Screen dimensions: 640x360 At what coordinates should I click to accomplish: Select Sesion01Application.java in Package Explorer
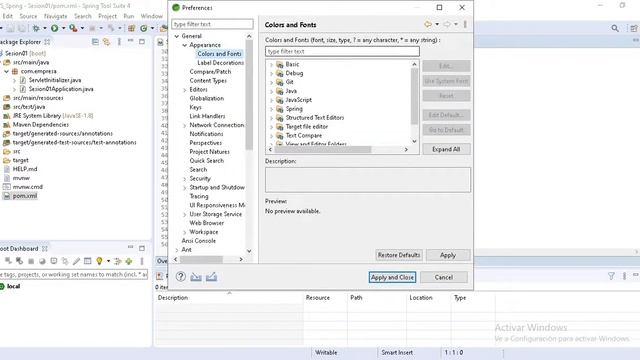[61, 89]
